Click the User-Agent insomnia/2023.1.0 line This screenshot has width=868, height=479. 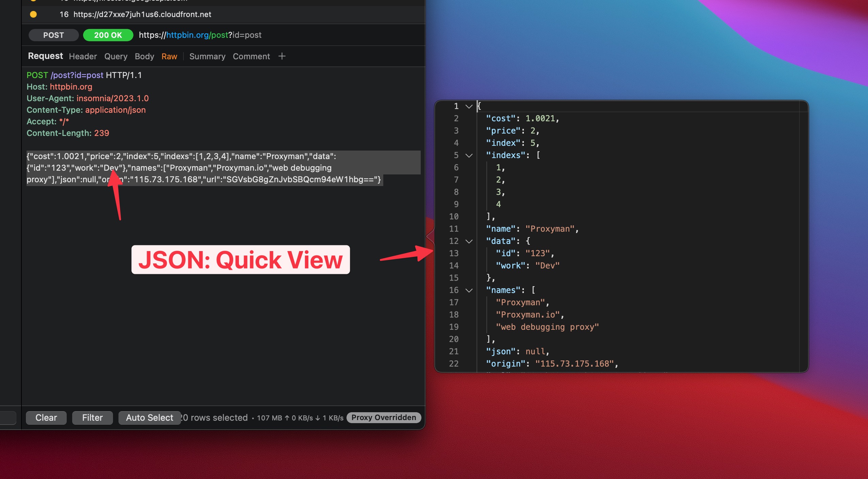[88, 98]
